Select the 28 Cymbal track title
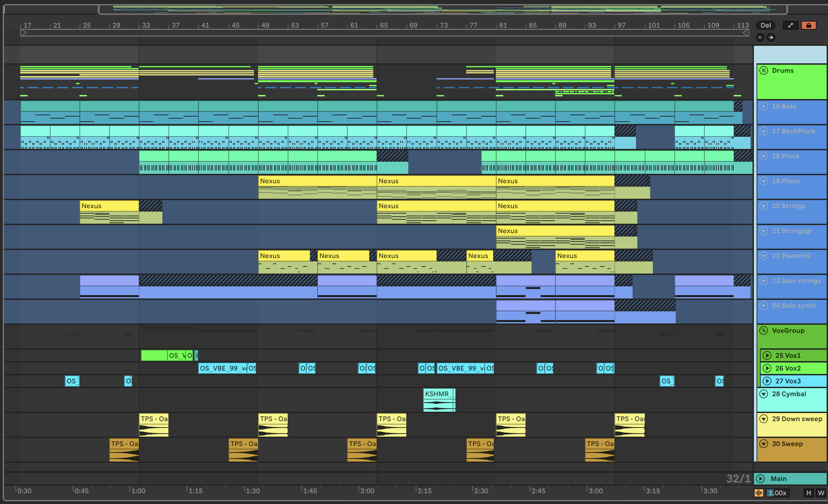Screen dimensions: 828x504 [x=789, y=394]
